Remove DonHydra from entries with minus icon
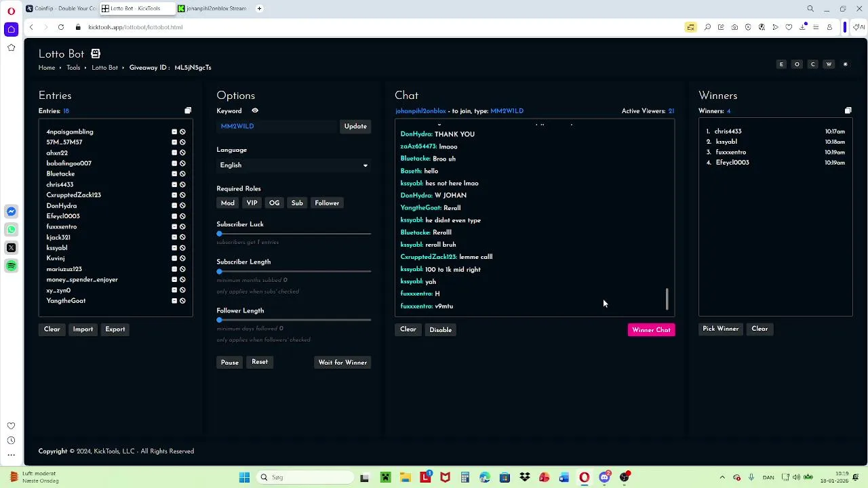Viewport: 868px width, 488px height. pyautogui.click(x=174, y=205)
